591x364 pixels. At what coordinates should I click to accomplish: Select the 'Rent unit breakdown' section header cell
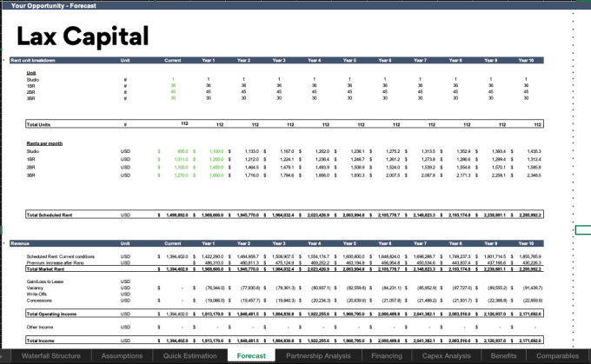pyautogui.click(x=33, y=60)
